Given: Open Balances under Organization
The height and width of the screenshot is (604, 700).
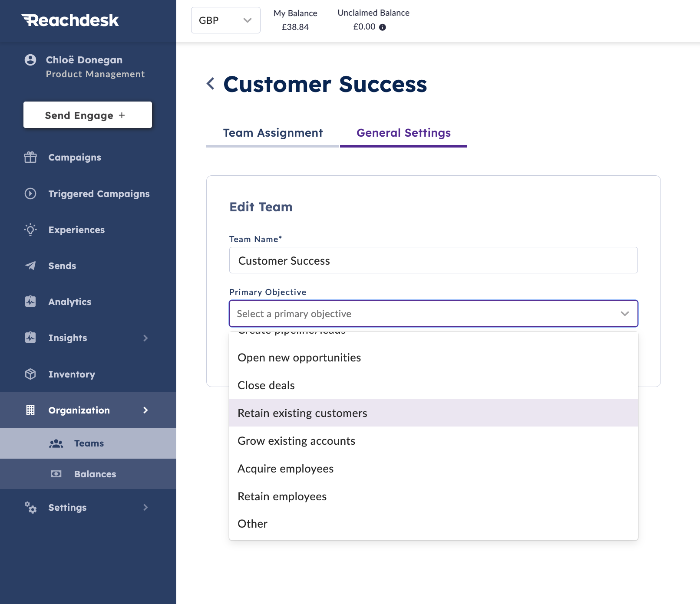Looking at the screenshot, I should click(88, 474).
